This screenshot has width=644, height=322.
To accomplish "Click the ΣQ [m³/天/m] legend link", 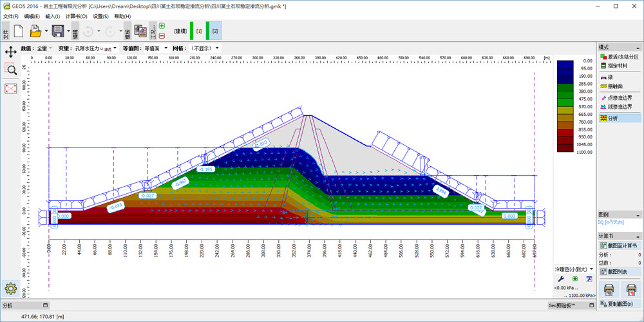I will pos(612,222).
